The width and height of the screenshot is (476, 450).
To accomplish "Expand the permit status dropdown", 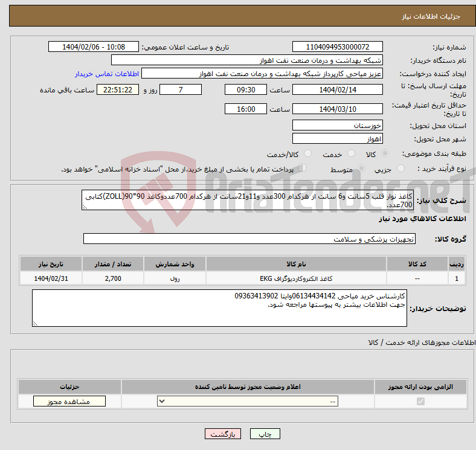I will click(x=247, y=402).
